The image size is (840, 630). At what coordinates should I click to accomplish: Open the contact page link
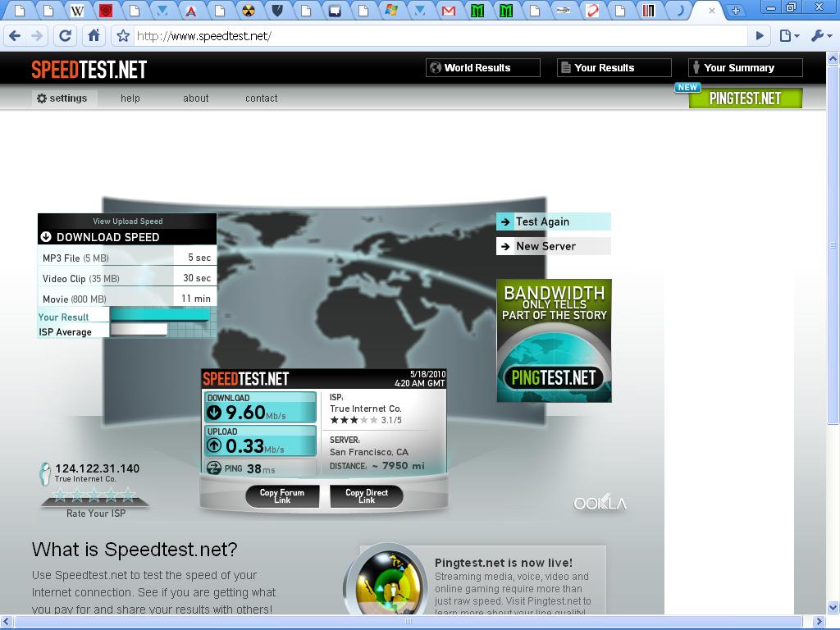pos(262,98)
